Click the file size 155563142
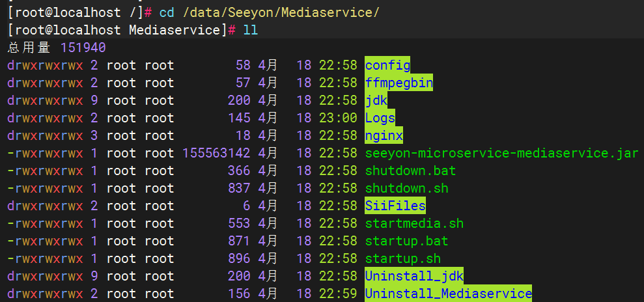Viewport: 644px width, 302px height. coord(216,153)
